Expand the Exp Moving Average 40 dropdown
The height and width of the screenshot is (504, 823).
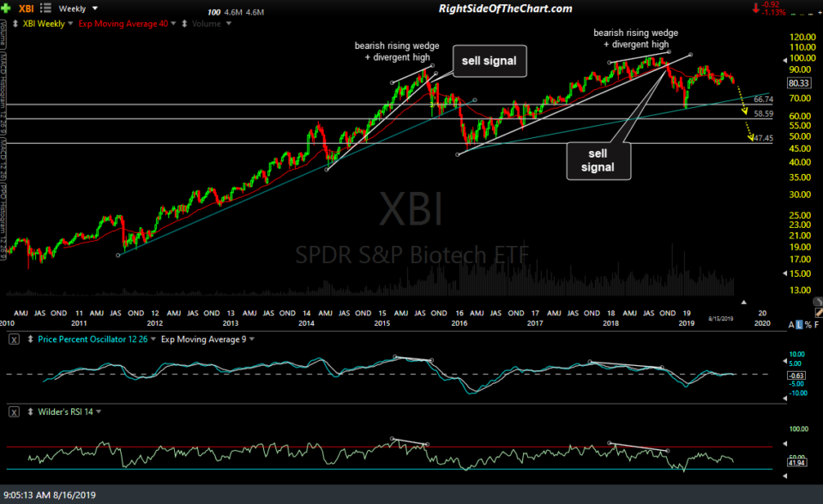[173, 24]
